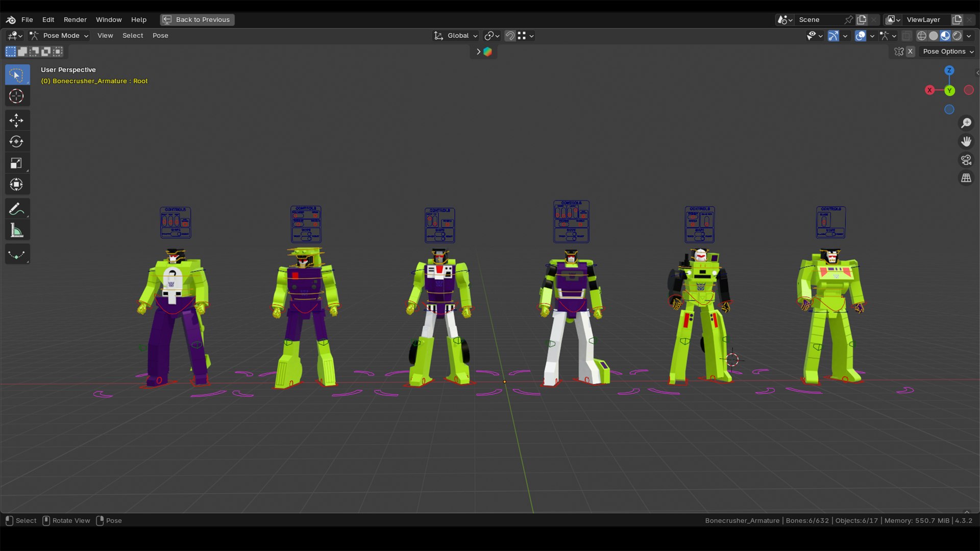This screenshot has height=551, width=980.
Task: Switch to material preview shading
Action: point(945,36)
